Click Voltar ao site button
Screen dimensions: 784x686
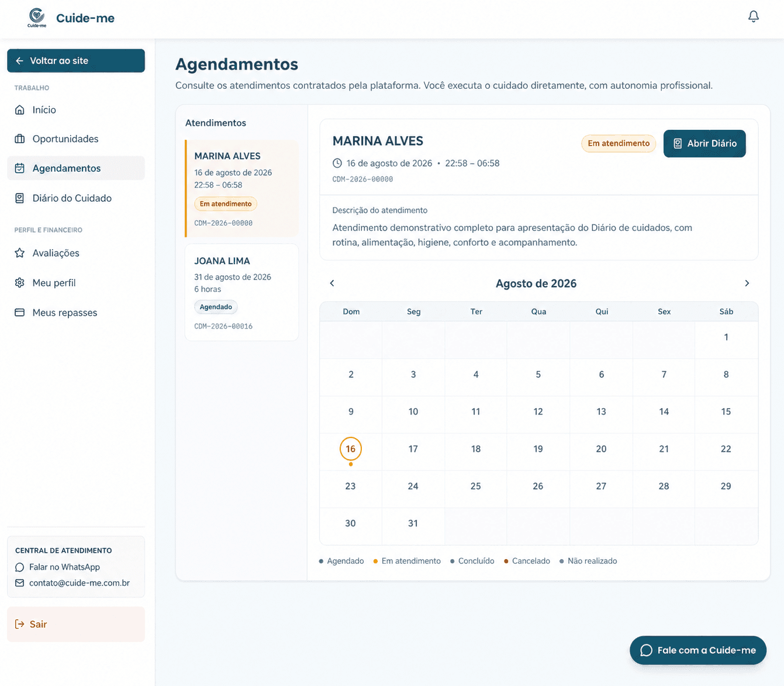point(76,61)
